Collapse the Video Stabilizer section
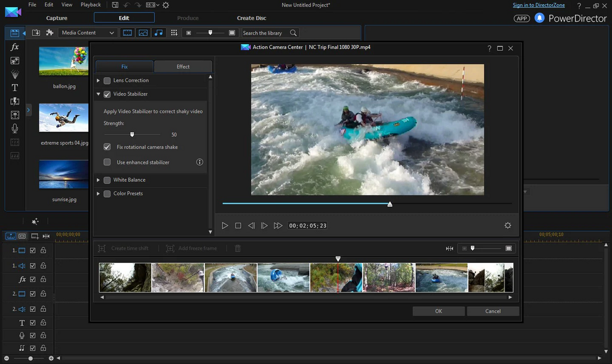Image resolution: width=612 pixels, height=364 pixels. [99, 94]
